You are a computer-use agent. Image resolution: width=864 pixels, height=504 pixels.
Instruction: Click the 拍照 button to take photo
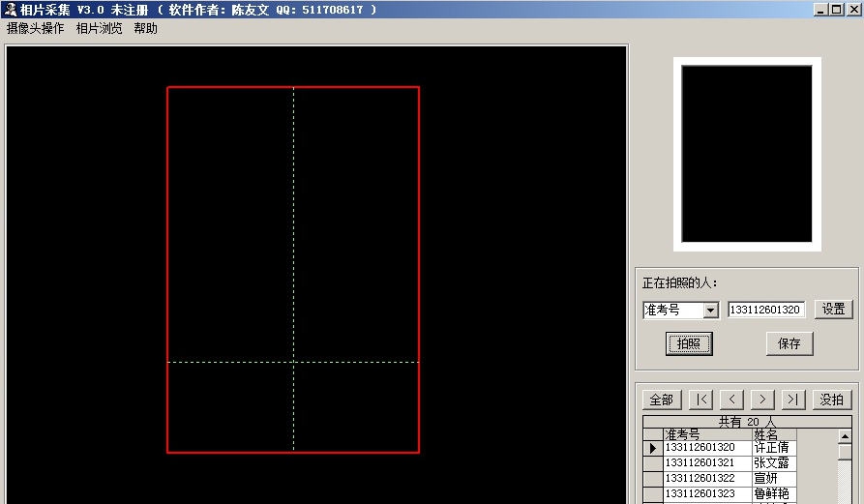pyautogui.click(x=689, y=343)
